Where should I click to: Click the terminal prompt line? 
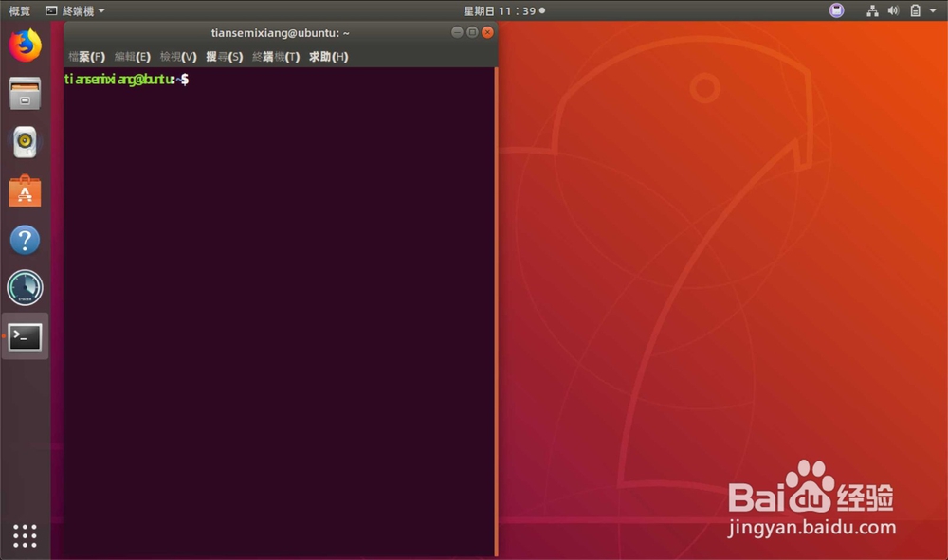click(x=126, y=80)
